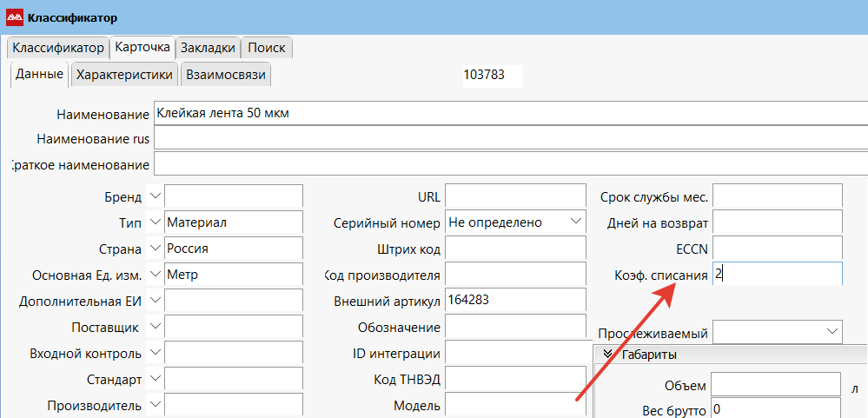This screenshot has height=418, width=868.
Task: Open the Тип dropdown arrow
Action: pos(155,222)
